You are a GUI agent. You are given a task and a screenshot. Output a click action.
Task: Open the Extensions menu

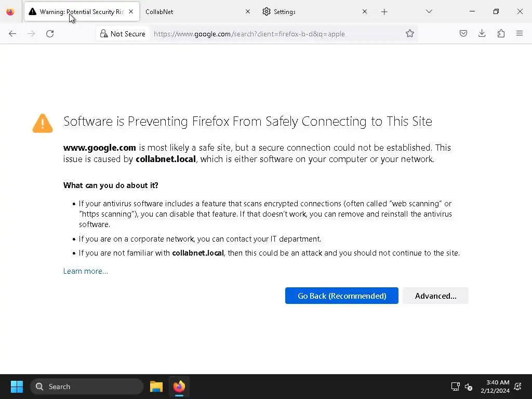tap(501, 33)
